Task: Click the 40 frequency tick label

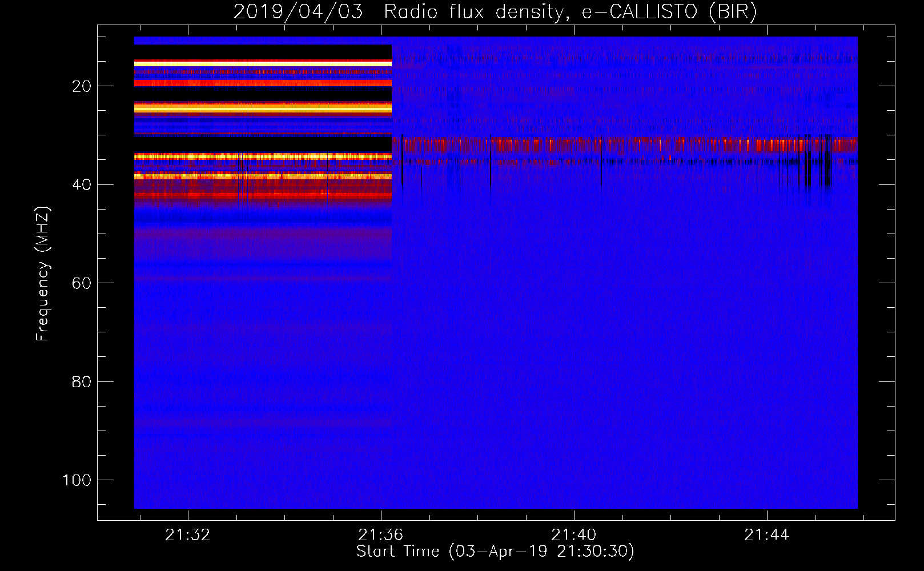Action: (82, 185)
